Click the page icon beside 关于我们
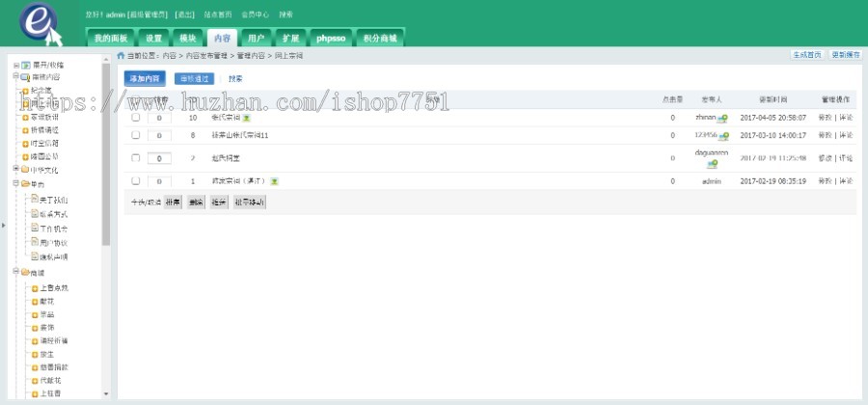 click(35, 199)
